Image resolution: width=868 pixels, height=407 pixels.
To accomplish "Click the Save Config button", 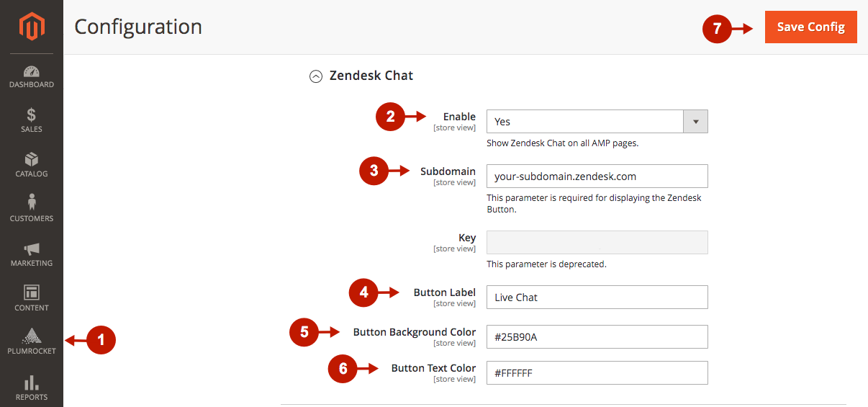I will pyautogui.click(x=810, y=27).
